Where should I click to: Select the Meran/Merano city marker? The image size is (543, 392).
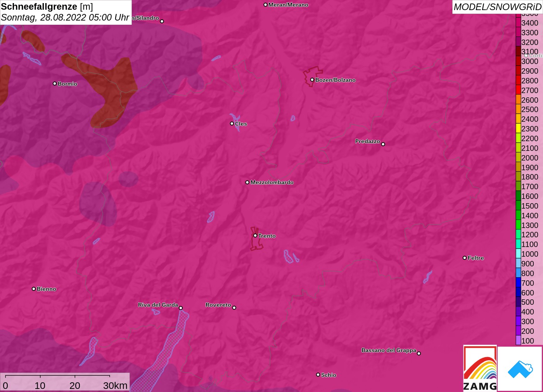point(265,5)
